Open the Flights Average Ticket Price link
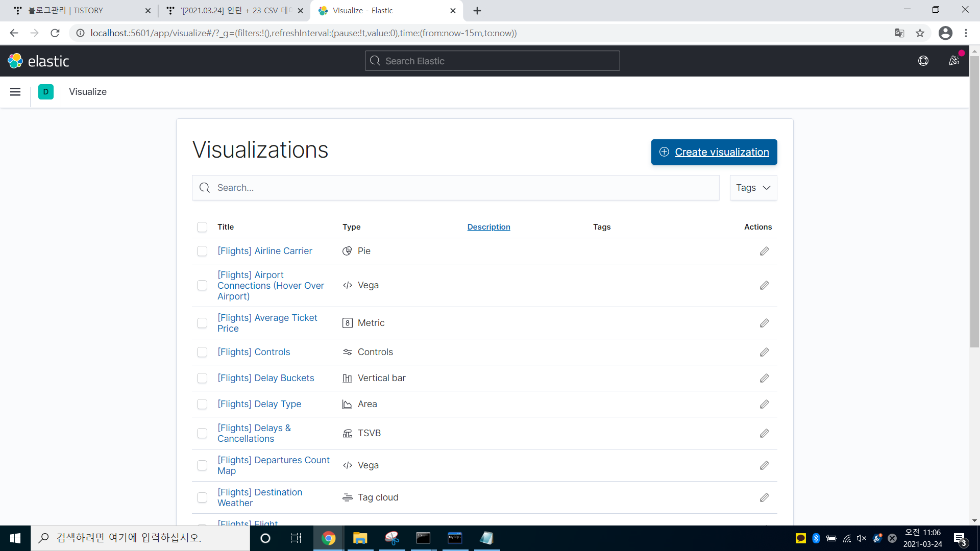 pos(267,323)
